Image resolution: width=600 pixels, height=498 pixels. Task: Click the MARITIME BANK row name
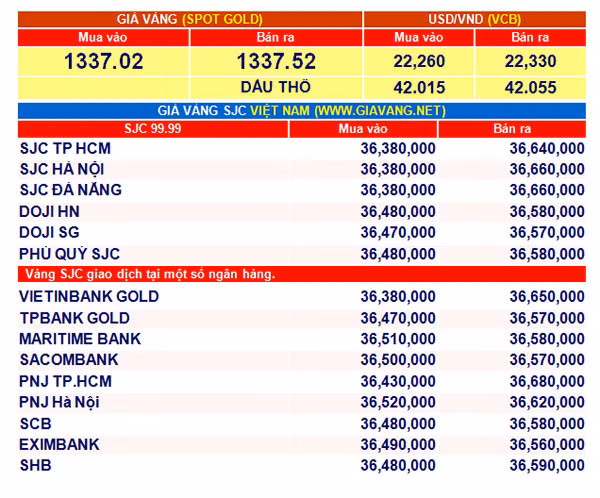pos(80,339)
